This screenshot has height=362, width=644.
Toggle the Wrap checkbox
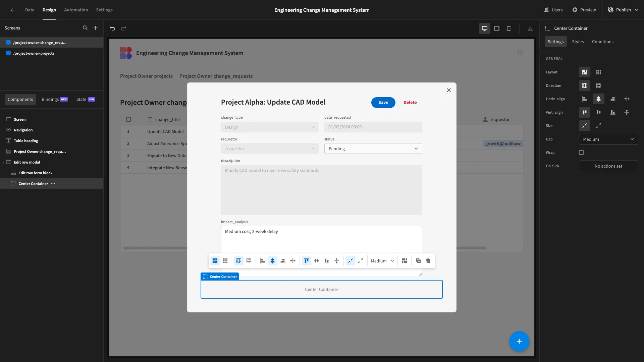click(x=581, y=153)
